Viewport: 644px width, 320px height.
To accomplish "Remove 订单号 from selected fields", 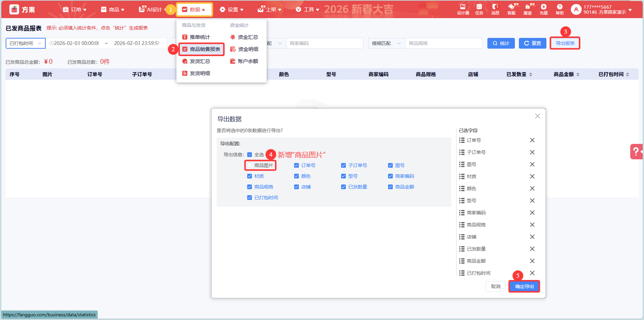I will point(532,140).
